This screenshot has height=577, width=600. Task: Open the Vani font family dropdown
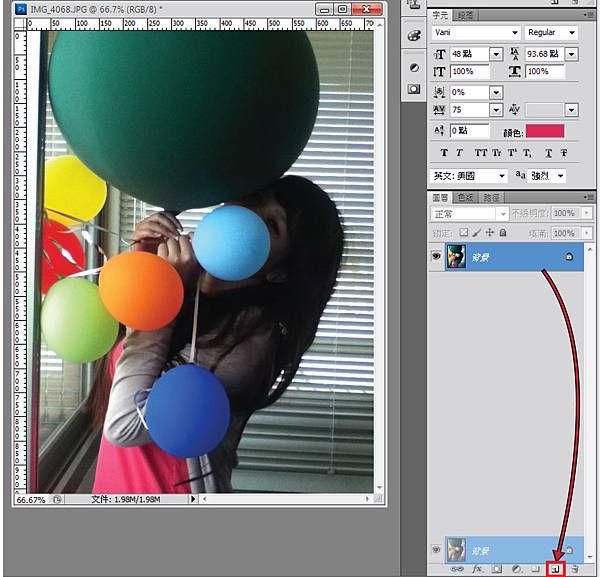(x=474, y=32)
